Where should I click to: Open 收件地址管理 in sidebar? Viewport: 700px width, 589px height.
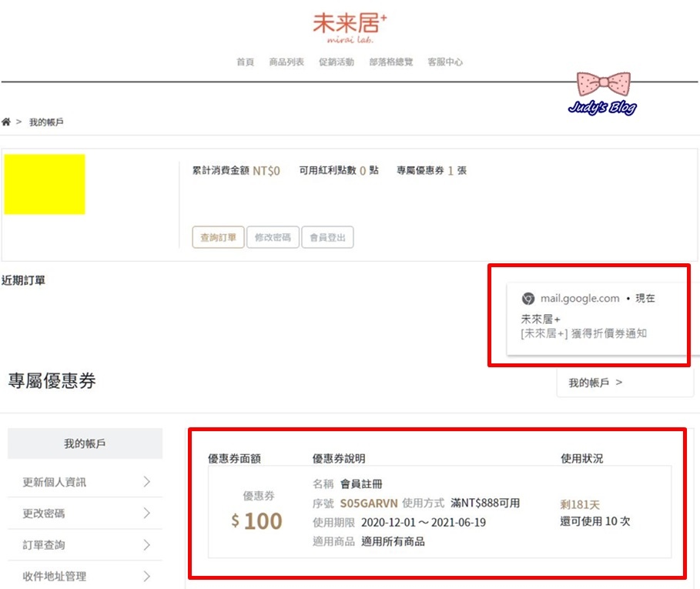(x=85, y=576)
